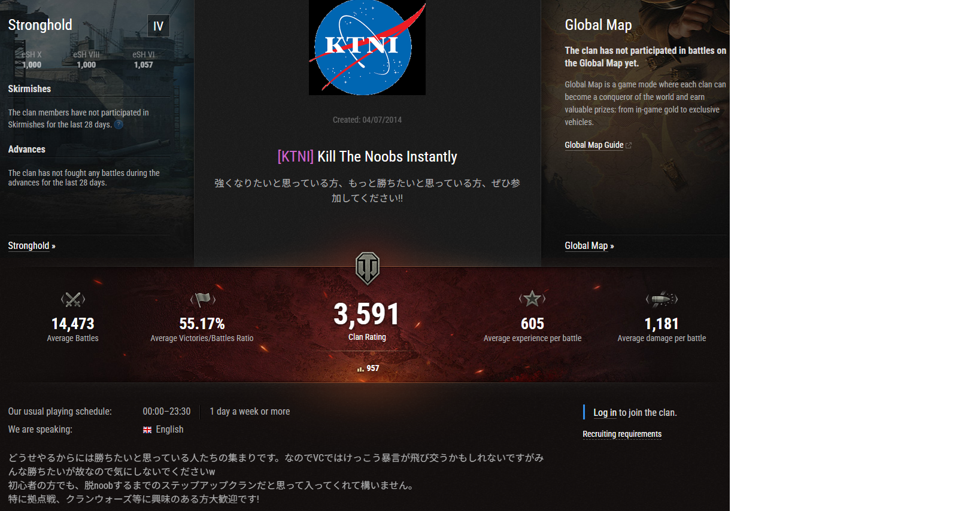Click the flag Victories/Battles Ratio icon

[202, 299]
